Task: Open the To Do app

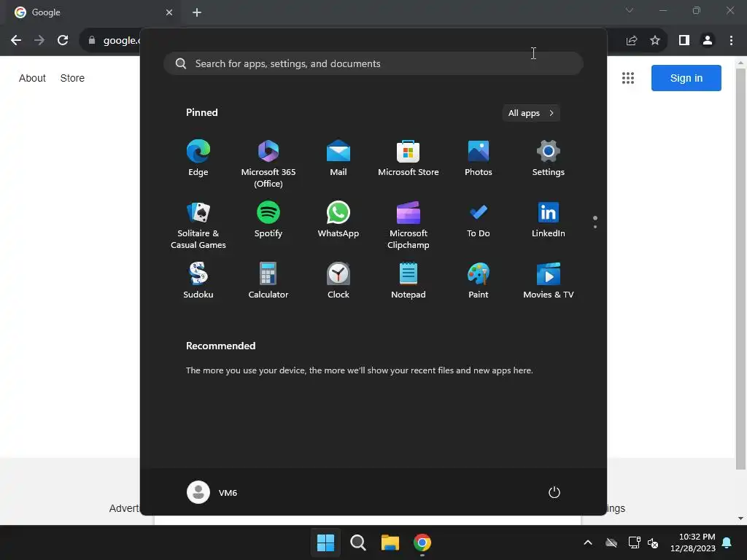Action: (x=479, y=219)
